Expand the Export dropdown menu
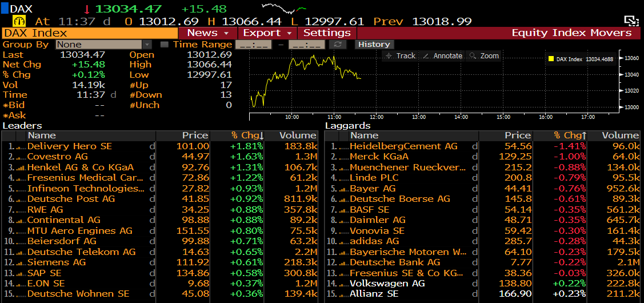Screen dimensions: 644x303 (x=267, y=33)
